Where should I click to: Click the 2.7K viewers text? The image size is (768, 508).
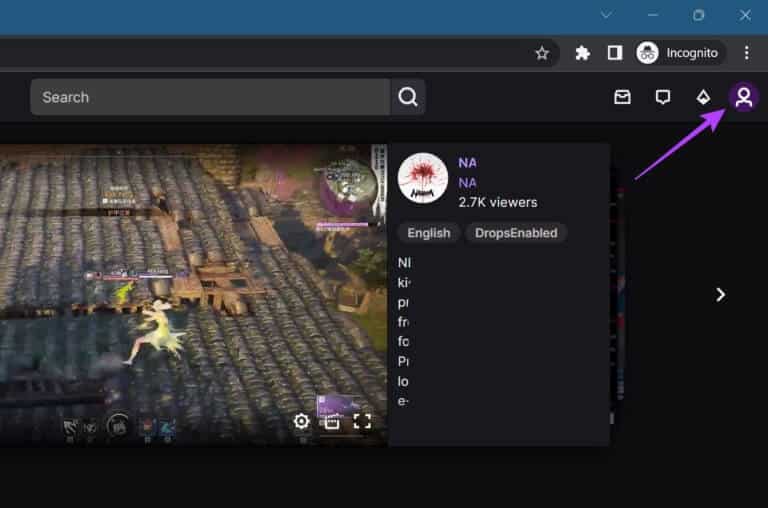click(498, 202)
